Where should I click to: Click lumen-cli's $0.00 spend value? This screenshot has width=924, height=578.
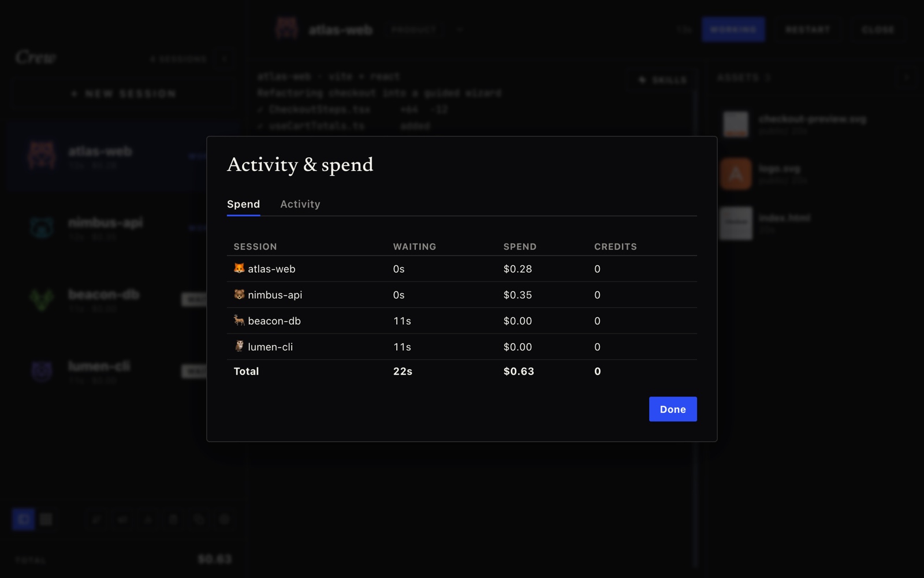517,347
